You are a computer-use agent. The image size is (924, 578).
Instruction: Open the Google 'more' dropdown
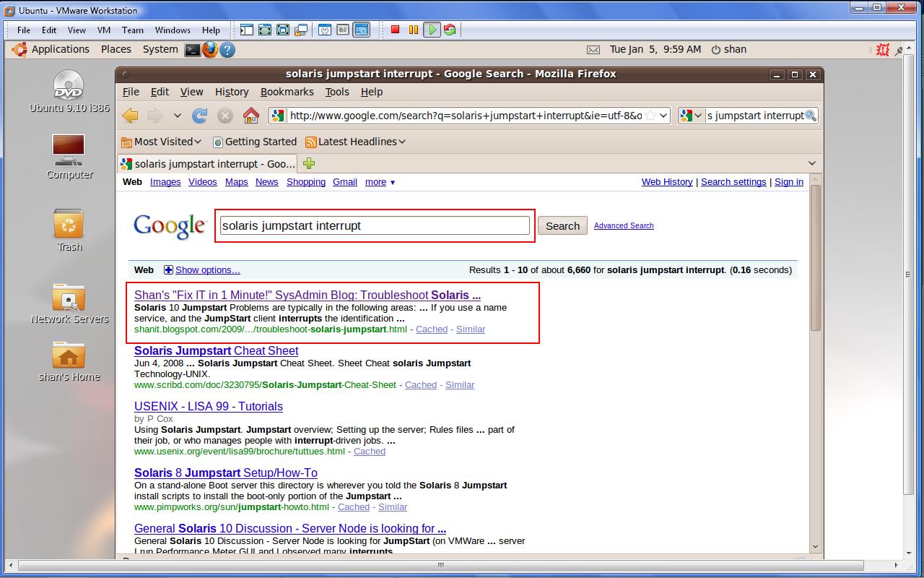(380, 182)
